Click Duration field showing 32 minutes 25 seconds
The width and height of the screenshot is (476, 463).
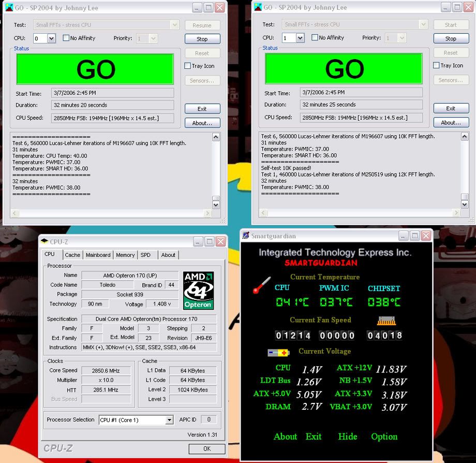coord(361,105)
